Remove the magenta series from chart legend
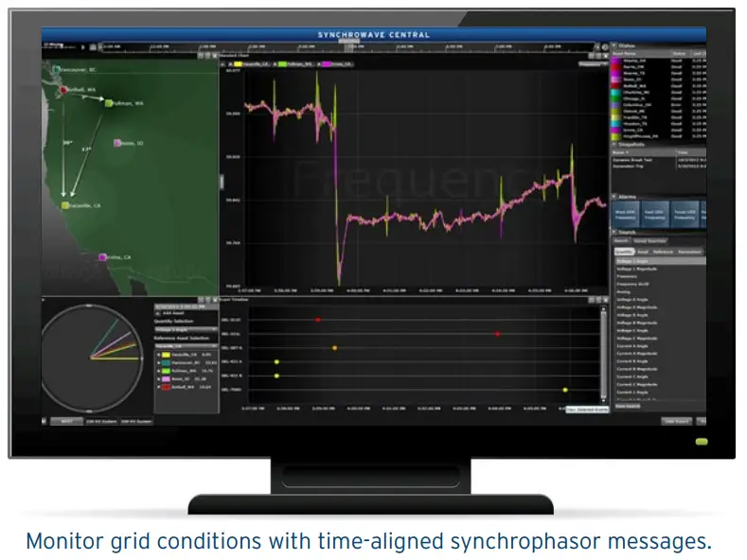 coord(319,63)
